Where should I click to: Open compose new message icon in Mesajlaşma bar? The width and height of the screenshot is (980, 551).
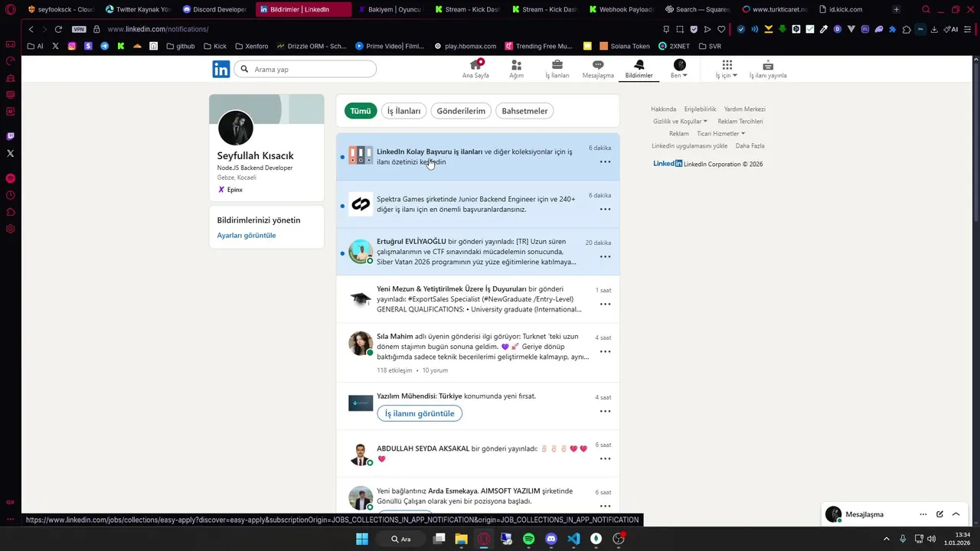(x=939, y=514)
